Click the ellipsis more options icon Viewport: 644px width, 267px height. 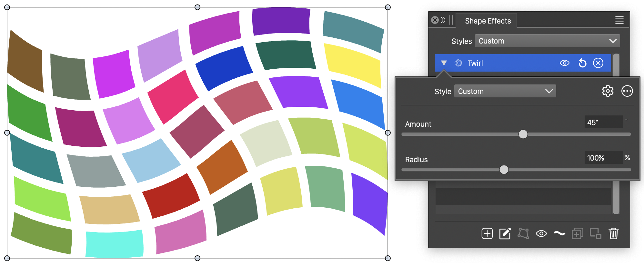click(627, 91)
